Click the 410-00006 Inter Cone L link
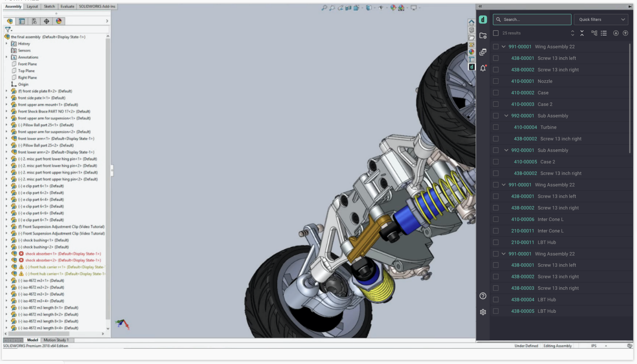Image resolution: width=637 pixels, height=364 pixels. (x=522, y=219)
